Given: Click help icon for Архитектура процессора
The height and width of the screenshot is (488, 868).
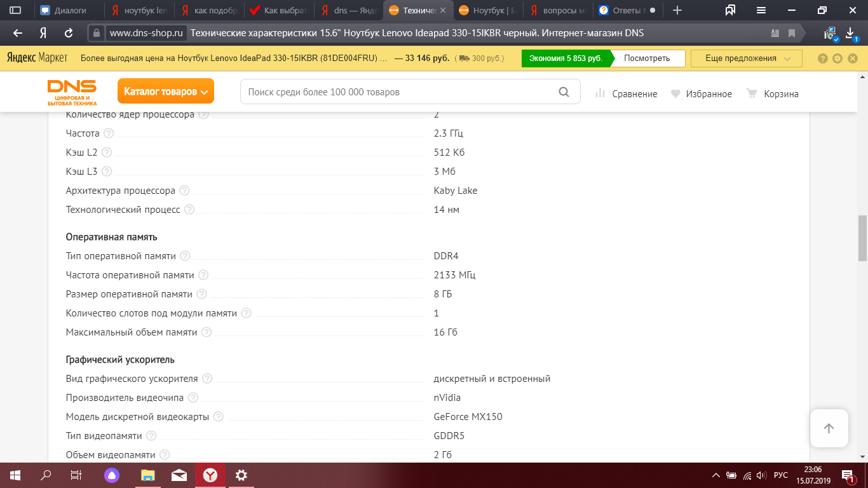Looking at the screenshot, I should pos(184,191).
